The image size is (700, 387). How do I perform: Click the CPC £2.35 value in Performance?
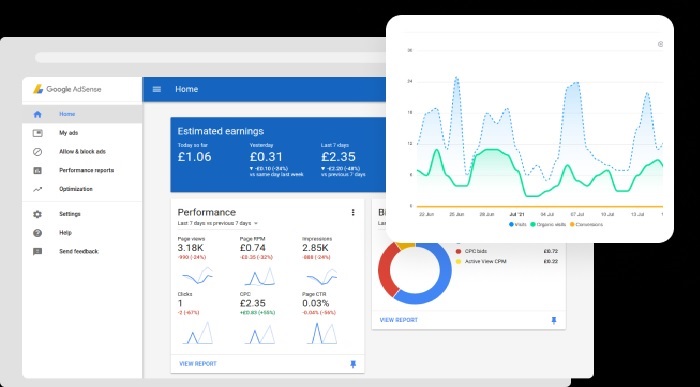coord(253,304)
